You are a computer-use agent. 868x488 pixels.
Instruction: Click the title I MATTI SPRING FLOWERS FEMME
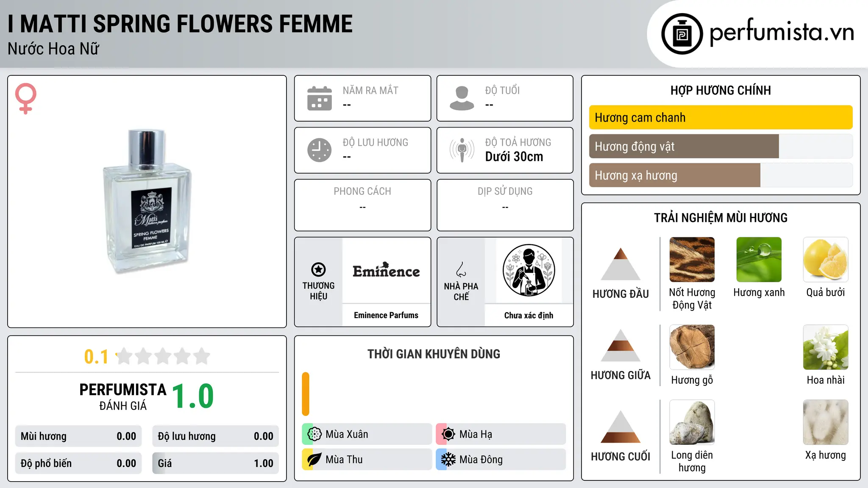coord(180,24)
